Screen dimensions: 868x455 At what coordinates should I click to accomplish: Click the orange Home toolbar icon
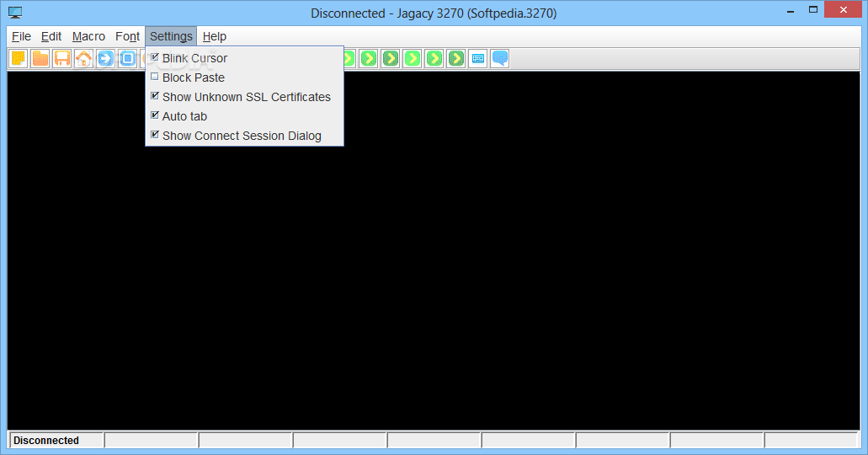(83, 59)
